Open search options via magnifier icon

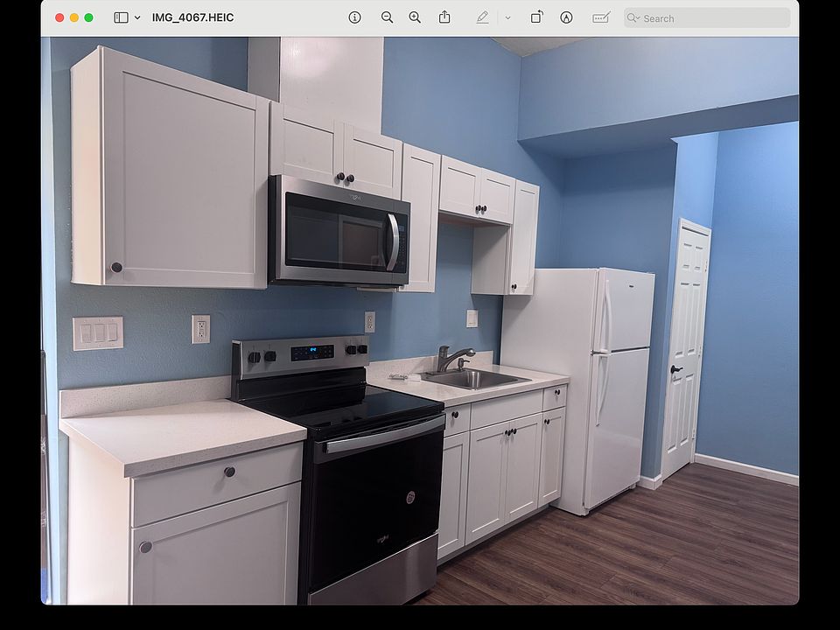633,17
